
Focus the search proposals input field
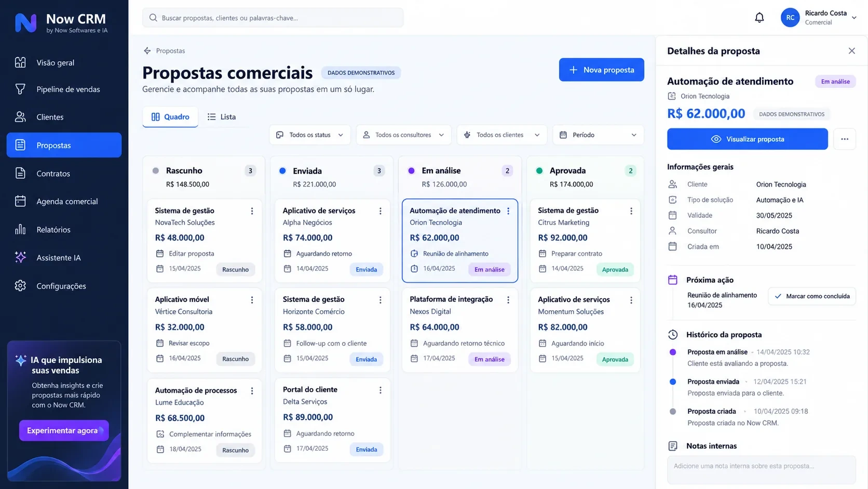click(x=273, y=18)
